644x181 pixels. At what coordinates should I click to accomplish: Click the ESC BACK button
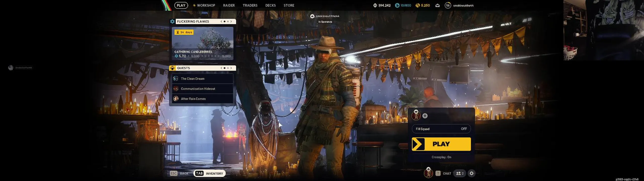(179, 173)
